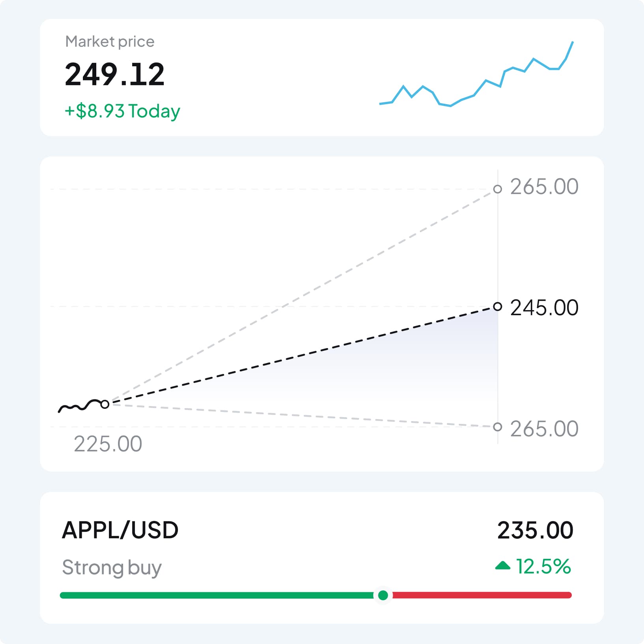Click the gray dashed low forecast line
Image resolution: width=644 pixels, height=644 pixels.
[300, 415]
